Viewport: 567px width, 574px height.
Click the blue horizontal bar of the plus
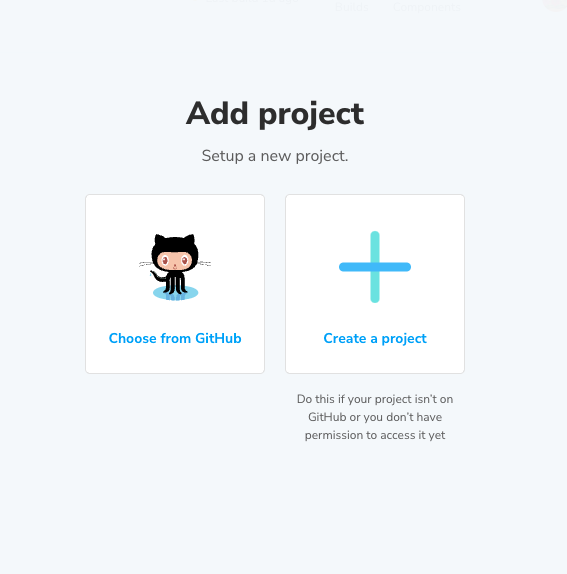pos(375,267)
